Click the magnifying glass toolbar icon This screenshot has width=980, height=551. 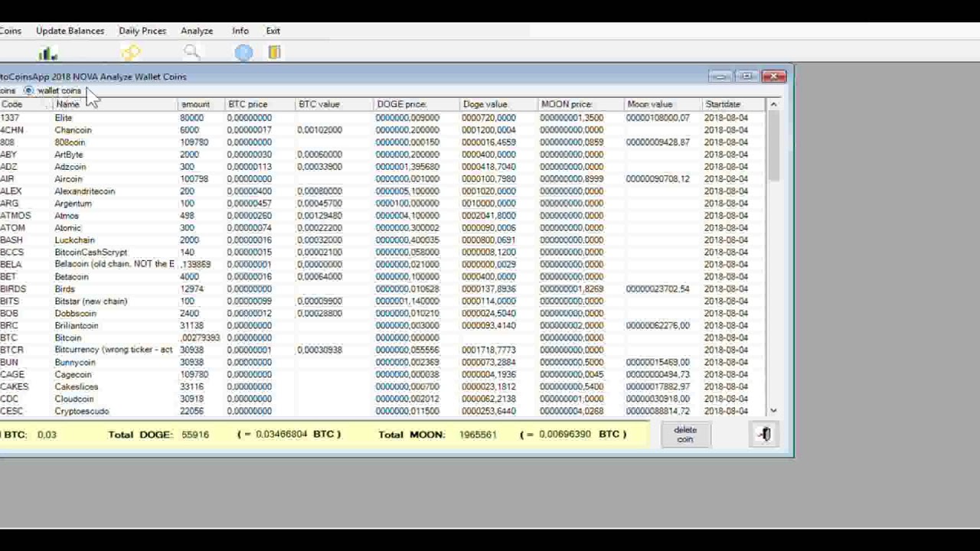(191, 52)
